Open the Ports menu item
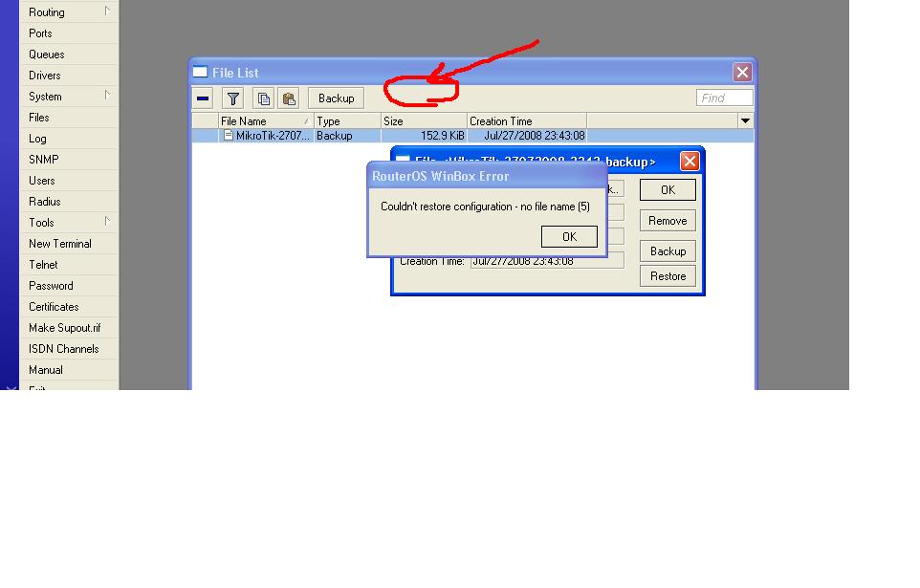Image resolution: width=920 pixels, height=588 pixels. coord(69,33)
